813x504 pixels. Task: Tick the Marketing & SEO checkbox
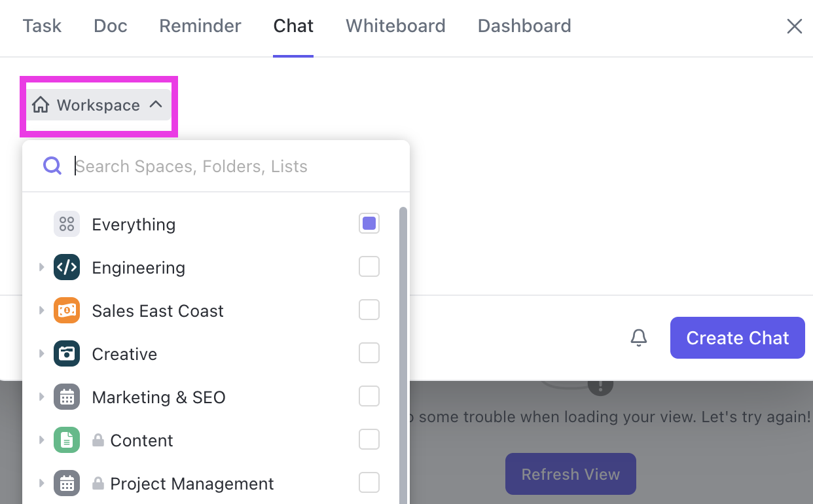tap(369, 397)
